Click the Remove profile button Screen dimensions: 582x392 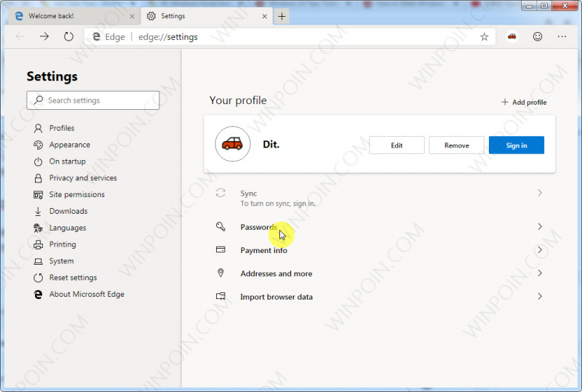[457, 145]
